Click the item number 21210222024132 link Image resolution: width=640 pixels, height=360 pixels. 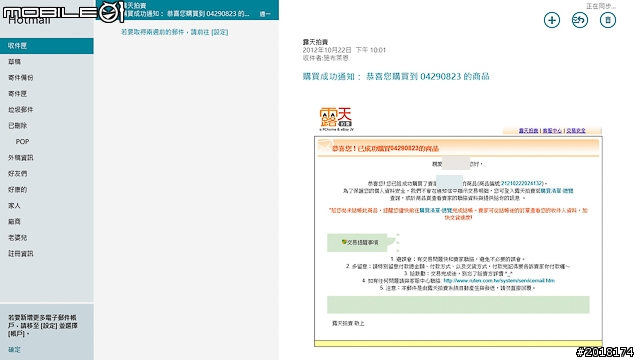[522, 184]
